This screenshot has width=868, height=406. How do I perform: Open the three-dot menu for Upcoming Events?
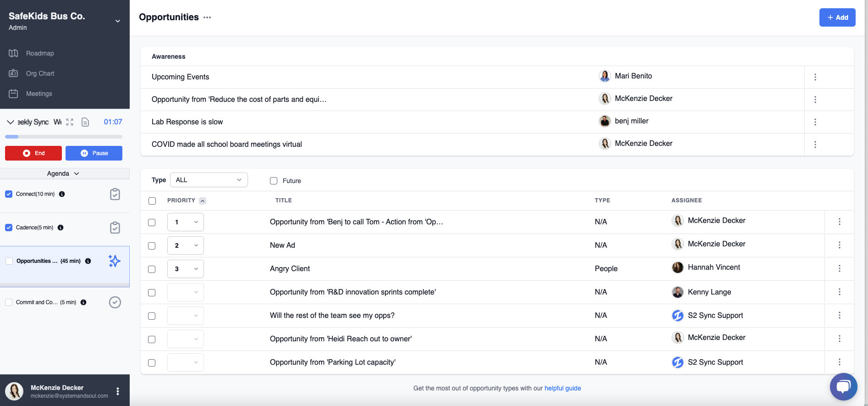coord(815,77)
